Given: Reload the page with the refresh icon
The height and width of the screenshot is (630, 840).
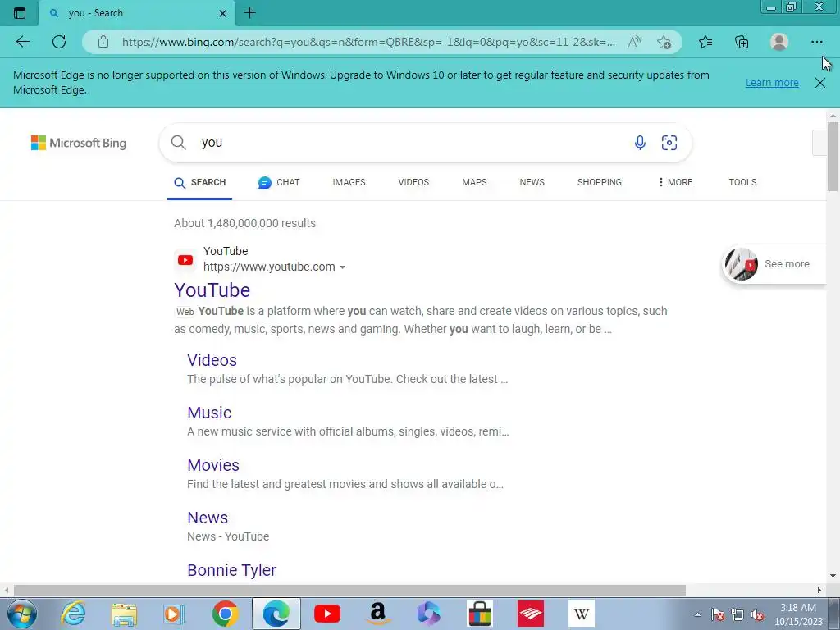Looking at the screenshot, I should tap(59, 42).
